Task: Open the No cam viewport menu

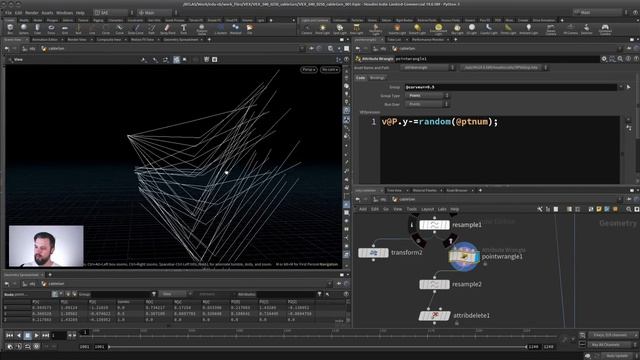Action: (x=329, y=69)
